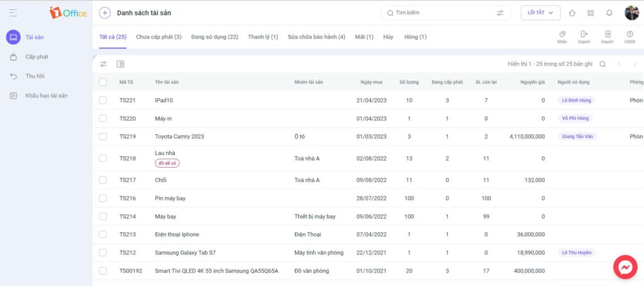644x286 pixels.
Task: Click the Võ Phi Hùng user tag
Action: pyautogui.click(x=575, y=118)
